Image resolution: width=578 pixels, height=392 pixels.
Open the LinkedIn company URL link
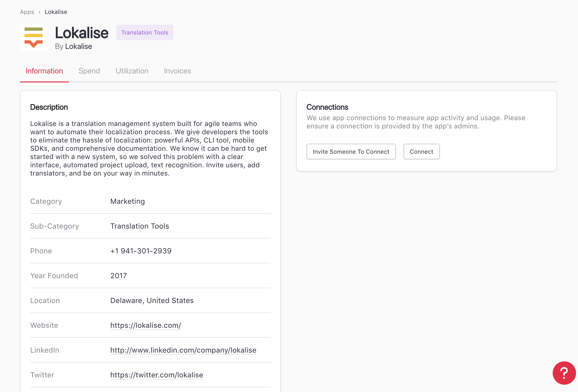(x=183, y=350)
